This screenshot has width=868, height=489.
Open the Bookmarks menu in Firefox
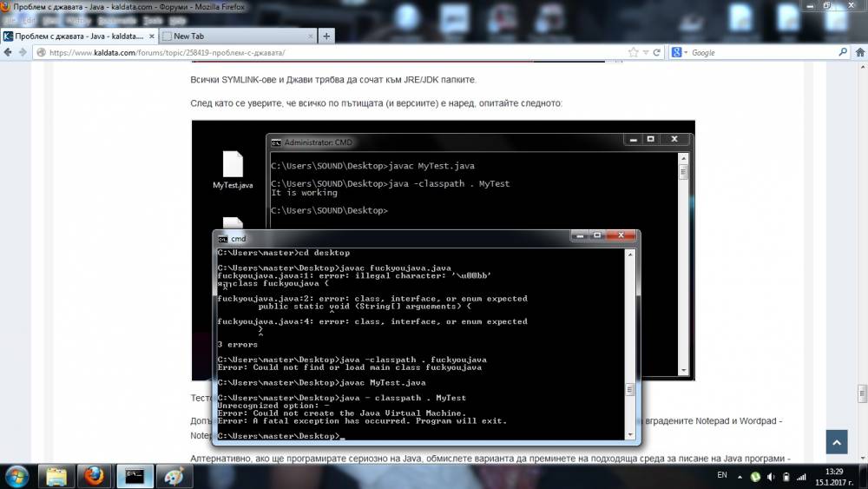[x=116, y=21]
